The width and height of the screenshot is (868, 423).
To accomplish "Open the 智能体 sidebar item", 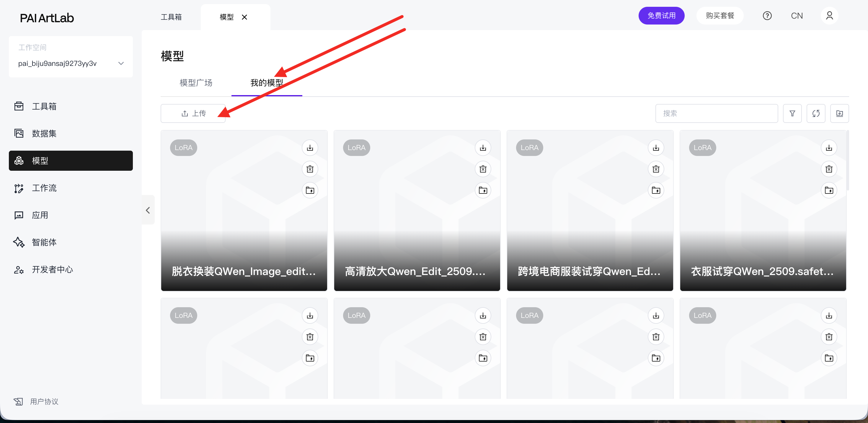I will tap(71, 242).
